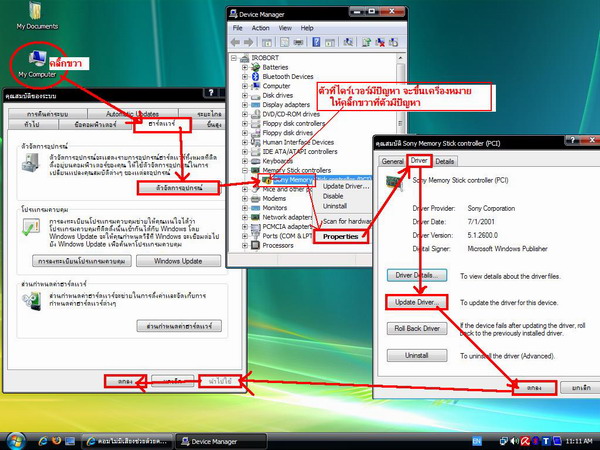Launch Internet Explorer from the quick launch bar
Viewport: 600px width, 450px height.
(42, 441)
